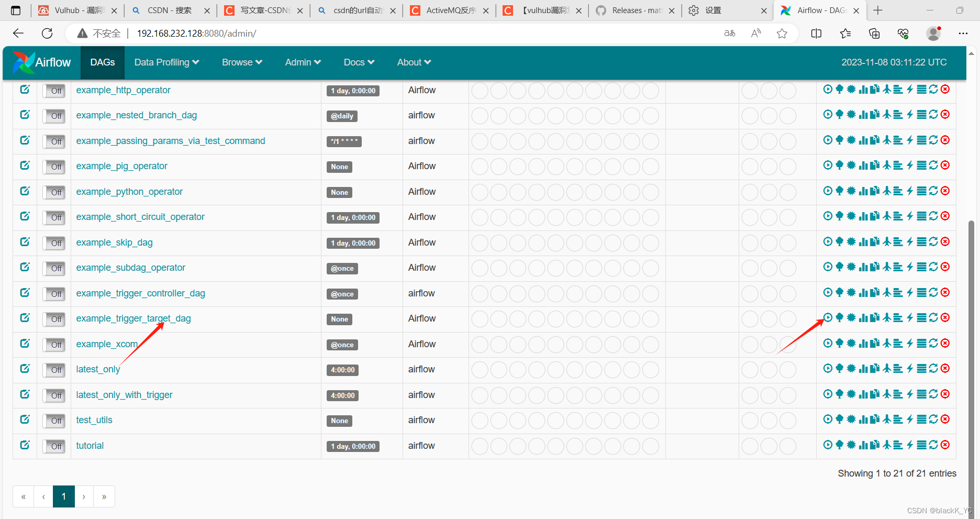Viewport: 980px width, 519px height.
Task: Open the Browse menu
Action: (241, 62)
